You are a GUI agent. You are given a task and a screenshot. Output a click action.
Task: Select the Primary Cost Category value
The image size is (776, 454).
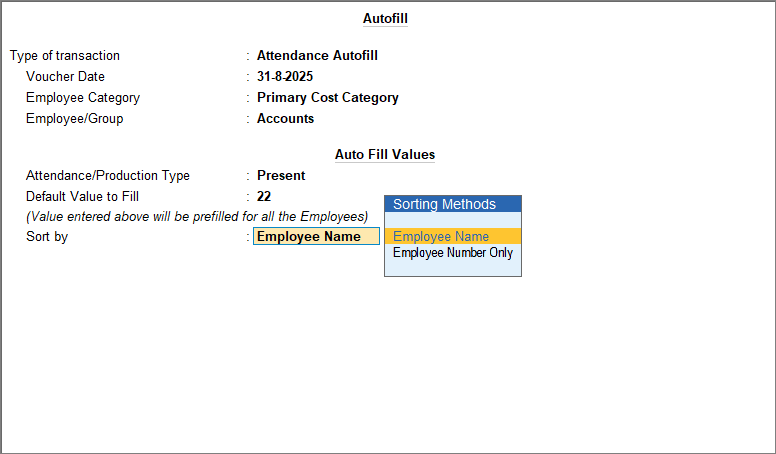(x=327, y=98)
